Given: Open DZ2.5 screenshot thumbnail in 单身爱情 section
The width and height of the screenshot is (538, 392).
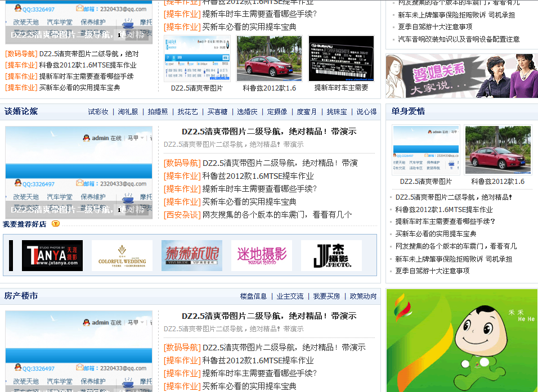Looking at the screenshot, I should pyautogui.click(x=426, y=150).
